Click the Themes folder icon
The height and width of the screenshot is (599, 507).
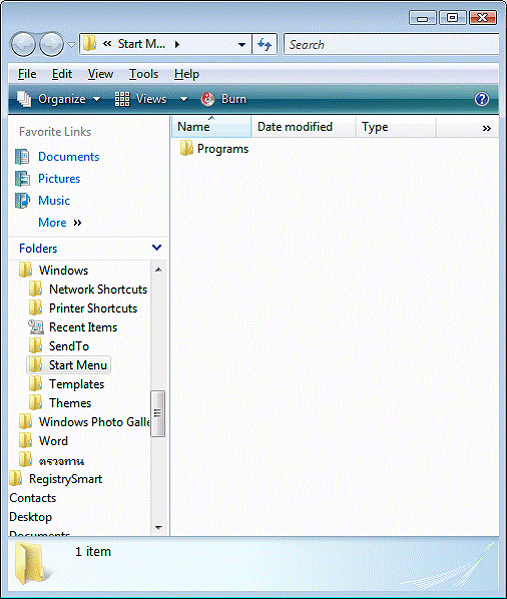click(x=36, y=403)
